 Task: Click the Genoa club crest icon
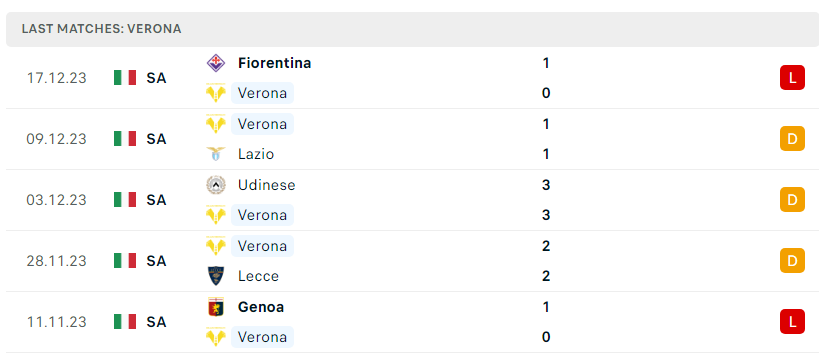coord(216,307)
